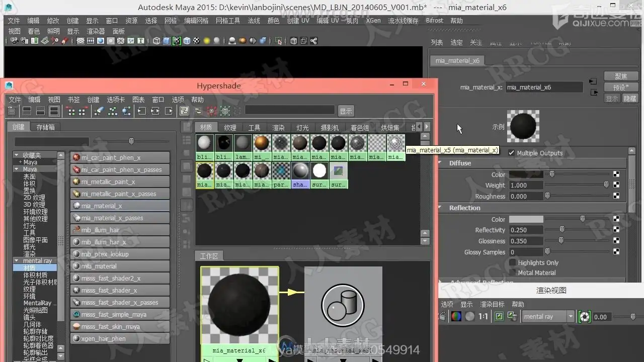644x362 pixels.
Task: Click the 隐藏 button
Action: click(x=630, y=99)
